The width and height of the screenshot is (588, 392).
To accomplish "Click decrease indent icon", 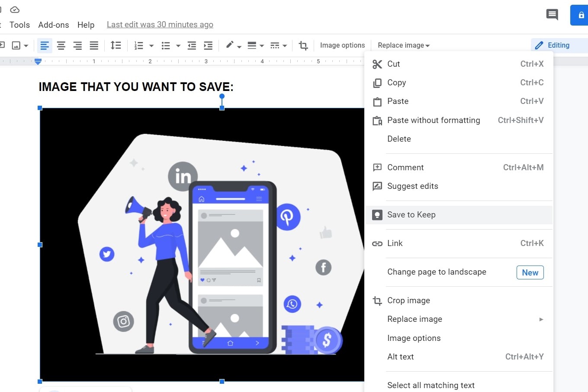I will tap(192, 45).
